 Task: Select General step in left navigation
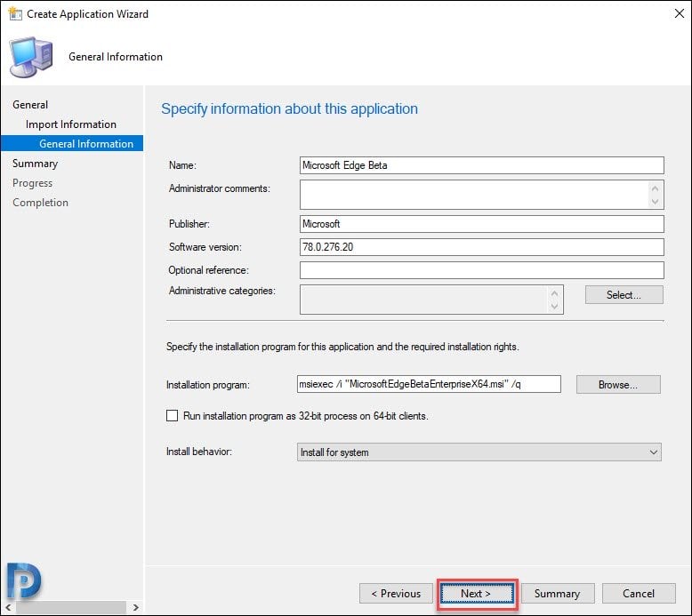(30, 105)
